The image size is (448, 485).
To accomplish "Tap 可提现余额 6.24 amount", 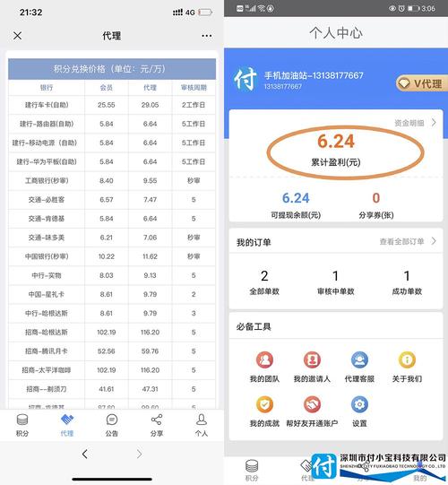I will click(x=296, y=198).
